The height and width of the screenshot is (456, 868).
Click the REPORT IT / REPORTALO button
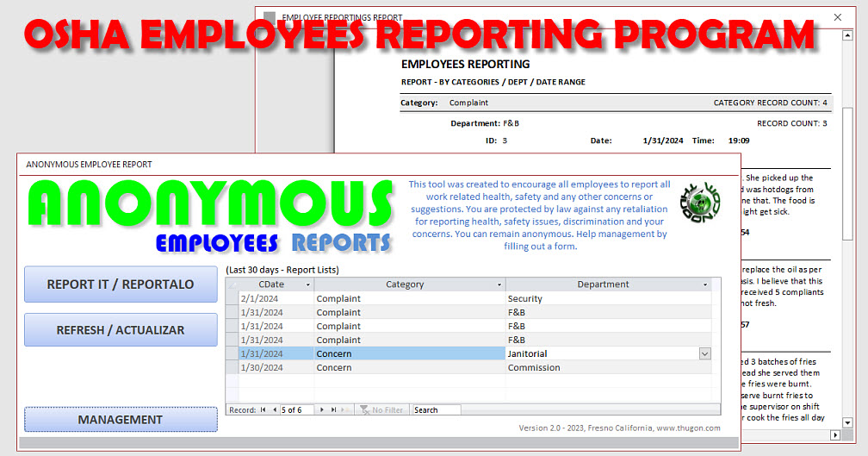(x=121, y=284)
